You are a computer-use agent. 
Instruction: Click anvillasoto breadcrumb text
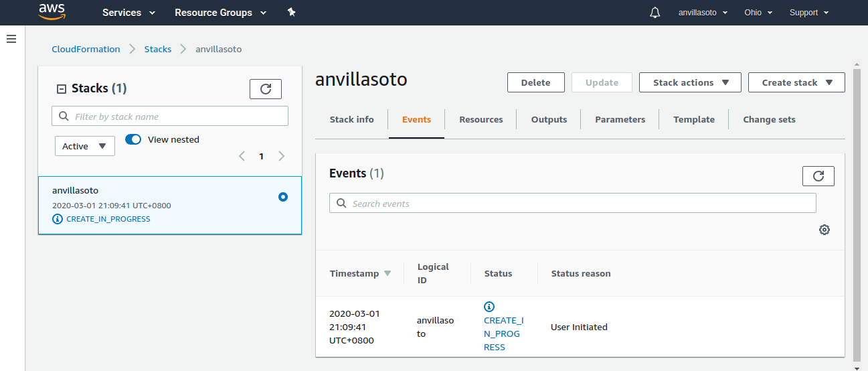[x=219, y=49]
